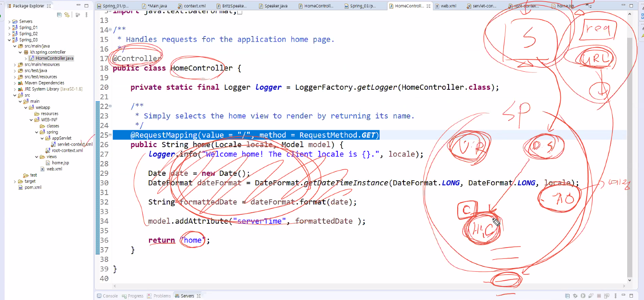The height and width of the screenshot is (300, 644).
Task: Collapse the src/main/java source folder
Action: tap(15, 46)
